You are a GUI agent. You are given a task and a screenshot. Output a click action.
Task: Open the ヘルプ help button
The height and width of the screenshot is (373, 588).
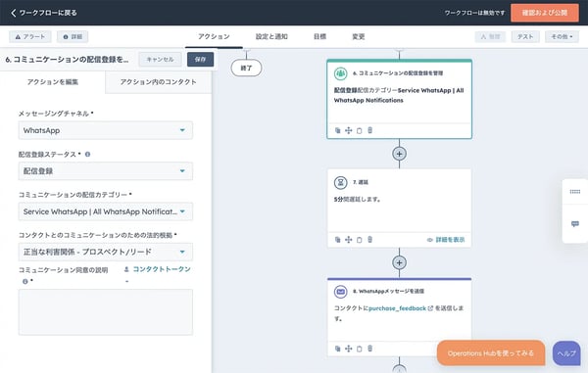[566, 353]
